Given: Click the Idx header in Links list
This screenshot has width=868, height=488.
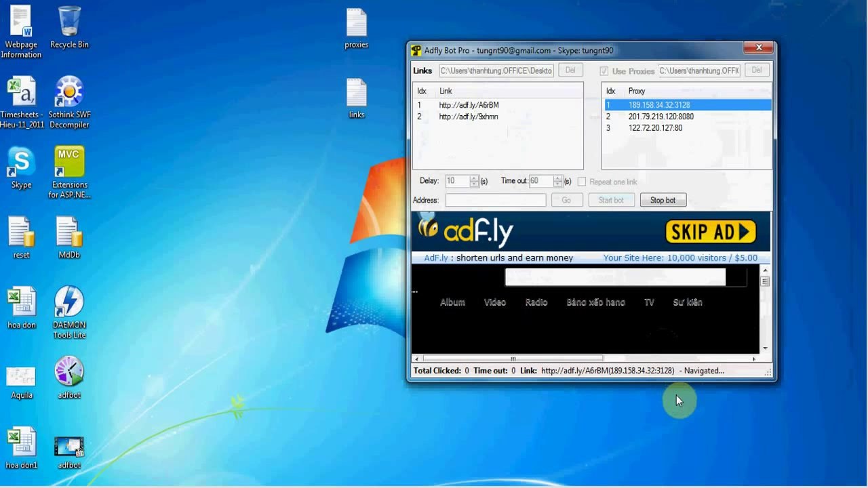Looking at the screenshot, I should [x=422, y=91].
